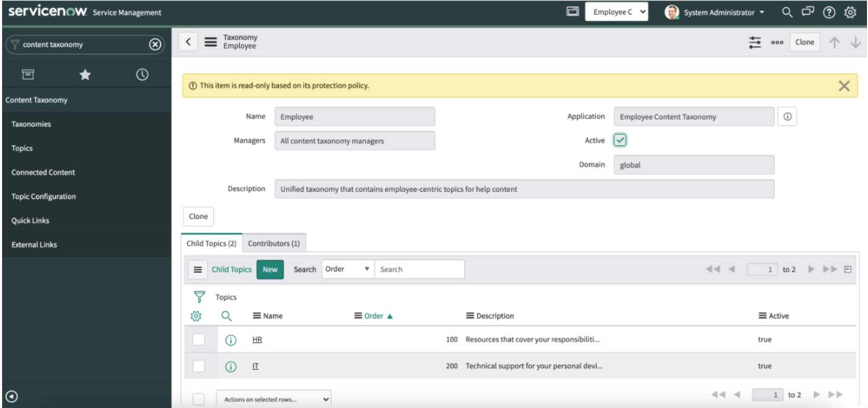
Task: Click the update set picker window icon
Action: point(573,11)
